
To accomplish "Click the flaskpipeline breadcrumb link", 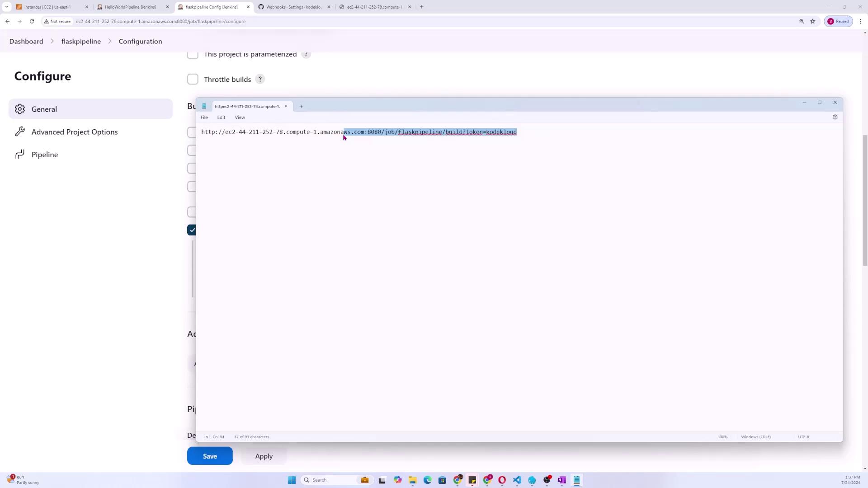I will tap(81, 41).
